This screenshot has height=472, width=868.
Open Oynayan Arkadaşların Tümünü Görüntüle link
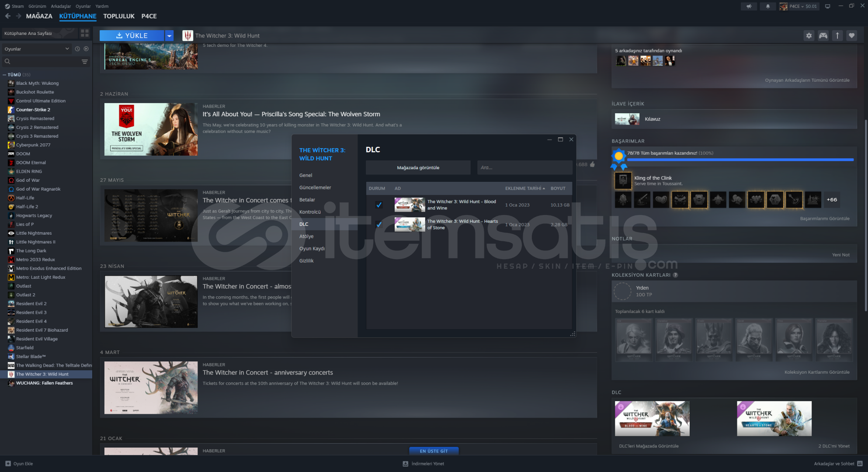click(807, 80)
